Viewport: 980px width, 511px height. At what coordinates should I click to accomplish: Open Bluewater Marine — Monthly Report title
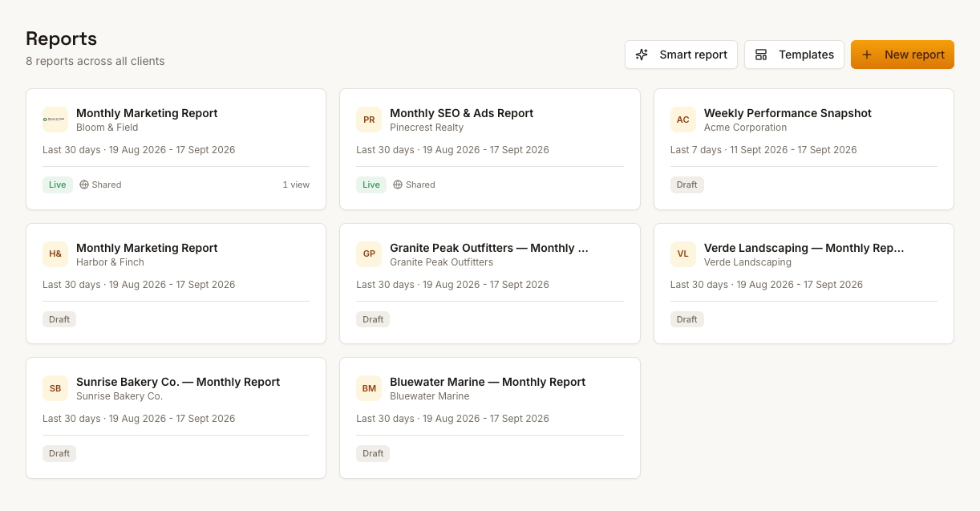(488, 382)
